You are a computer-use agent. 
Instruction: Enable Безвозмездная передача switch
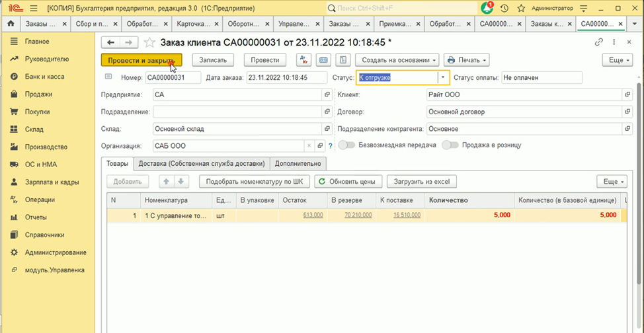tap(346, 145)
